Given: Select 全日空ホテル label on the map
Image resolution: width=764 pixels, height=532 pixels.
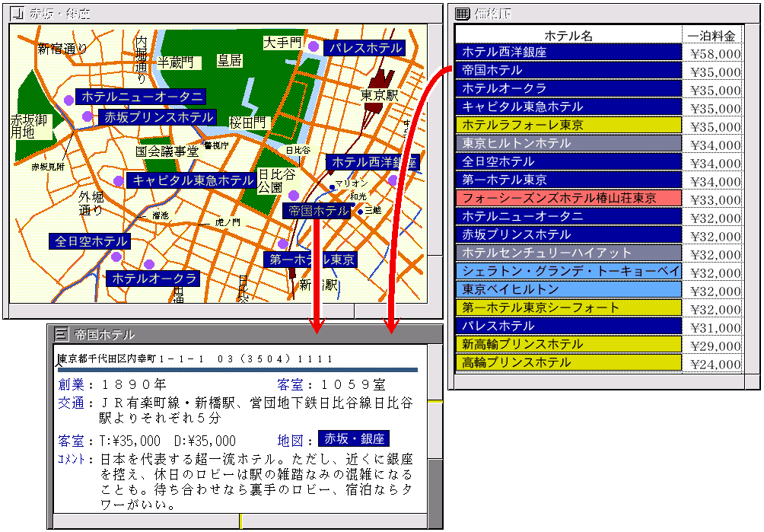Looking at the screenshot, I should [90, 241].
